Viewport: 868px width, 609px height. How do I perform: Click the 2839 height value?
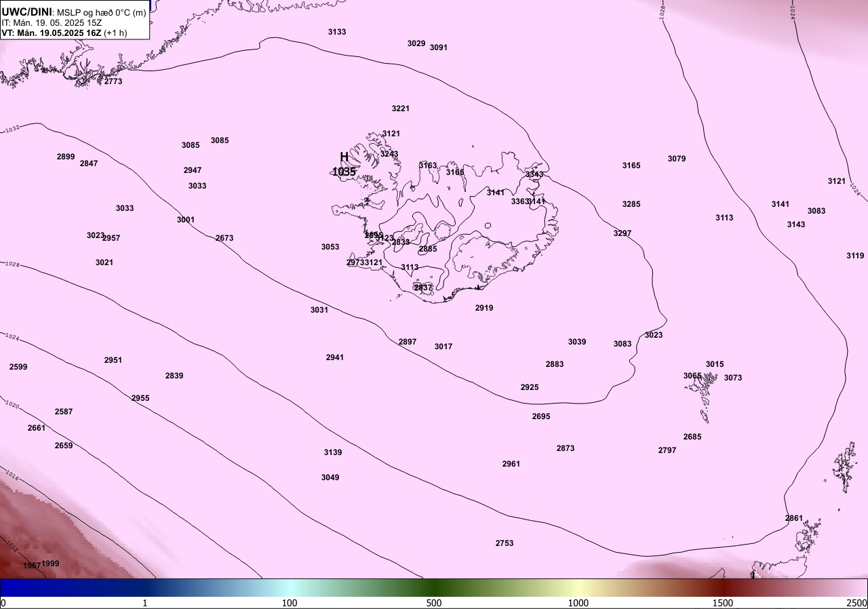tap(174, 376)
